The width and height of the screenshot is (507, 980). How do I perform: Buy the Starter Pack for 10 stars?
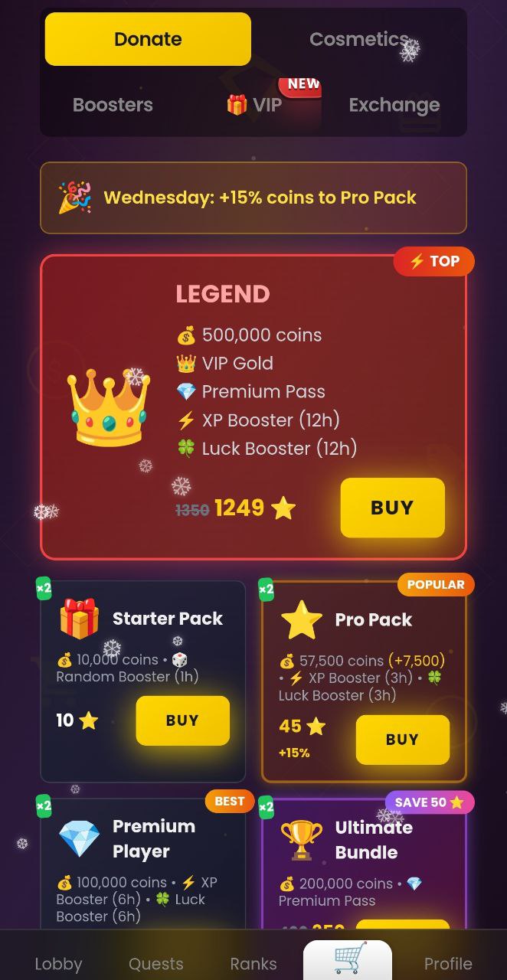182,720
